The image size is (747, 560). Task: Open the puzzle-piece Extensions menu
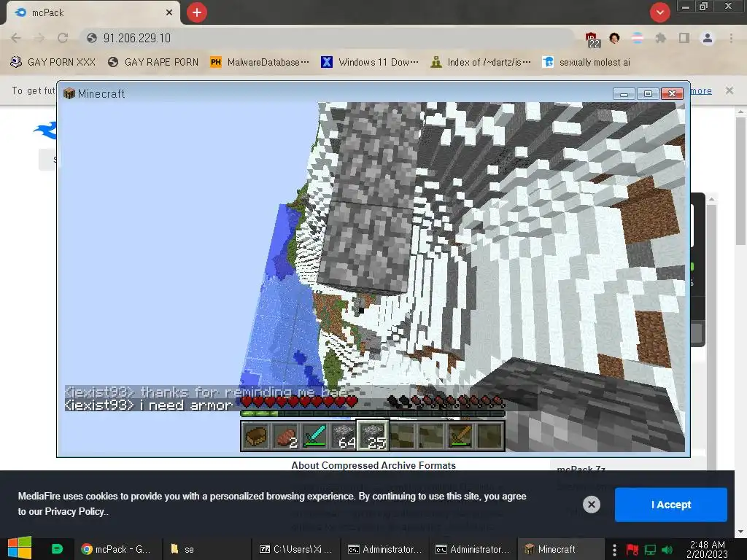[x=660, y=38]
